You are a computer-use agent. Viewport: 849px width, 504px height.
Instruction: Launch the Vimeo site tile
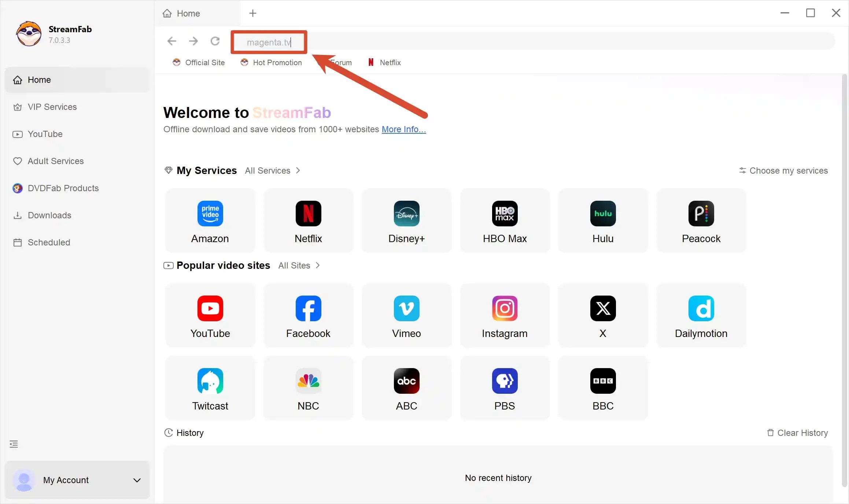click(x=406, y=315)
